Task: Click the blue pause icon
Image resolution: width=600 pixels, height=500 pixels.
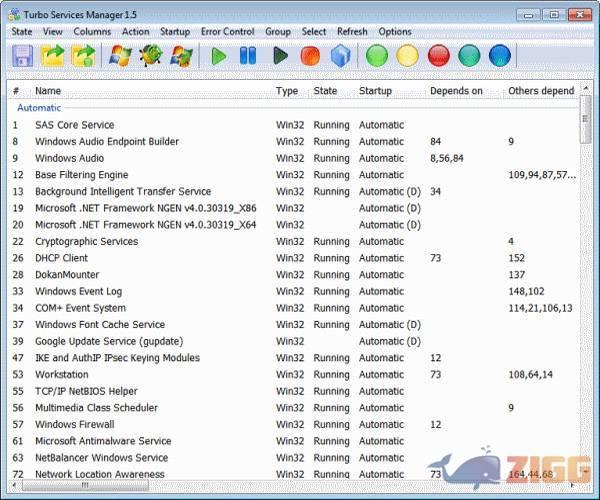Action: point(248,56)
